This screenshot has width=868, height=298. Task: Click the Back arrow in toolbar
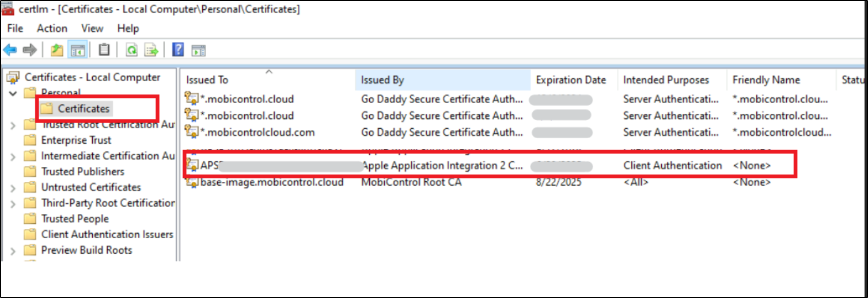tap(10, 51)
